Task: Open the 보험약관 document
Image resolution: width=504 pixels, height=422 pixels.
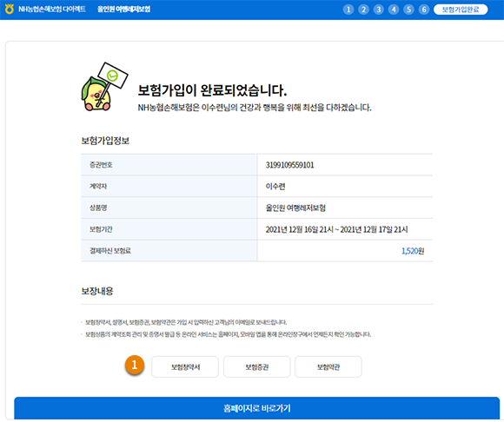Action: pyautogui.click(x=328, y=366)
